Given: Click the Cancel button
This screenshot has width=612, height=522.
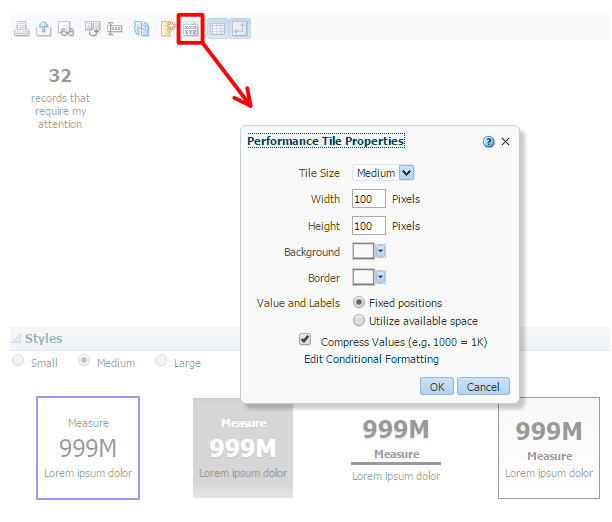Looking at the screenshot, I should (x=483, y=386).
